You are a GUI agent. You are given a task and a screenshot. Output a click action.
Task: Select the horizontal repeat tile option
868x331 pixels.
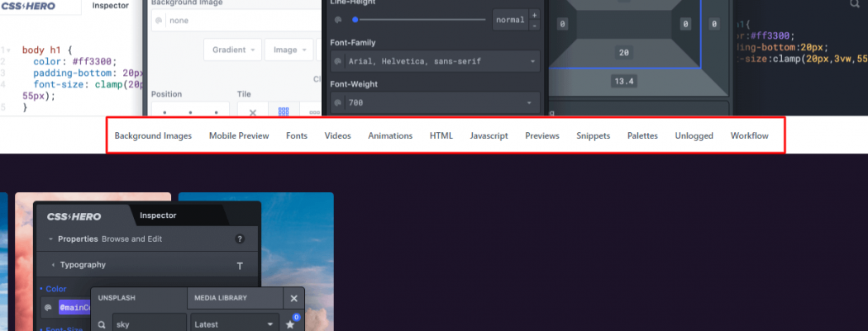(x=313, y=112)
